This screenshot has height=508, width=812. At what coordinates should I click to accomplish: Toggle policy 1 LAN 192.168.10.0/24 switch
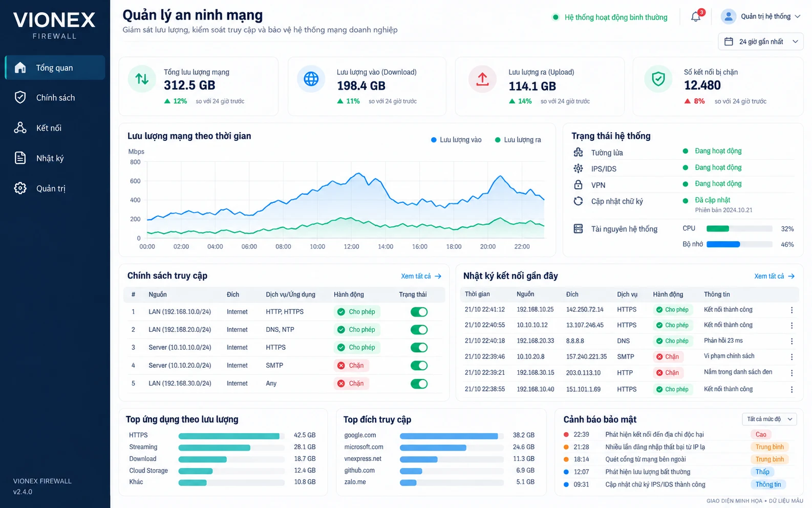[x=419, y=312]
